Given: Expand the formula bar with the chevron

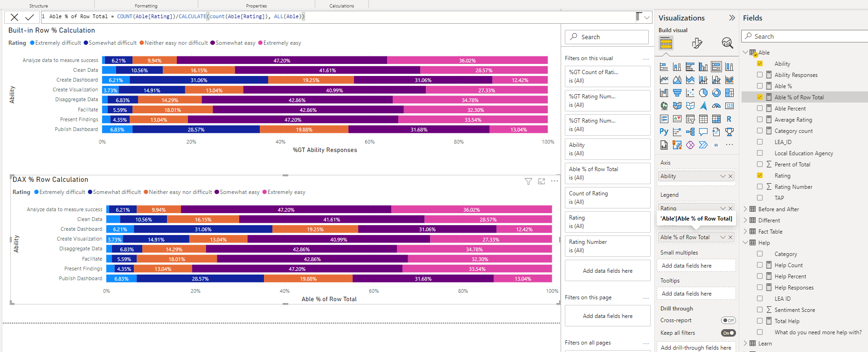Looking at the screenshot, I should click(x=647, y=17).
